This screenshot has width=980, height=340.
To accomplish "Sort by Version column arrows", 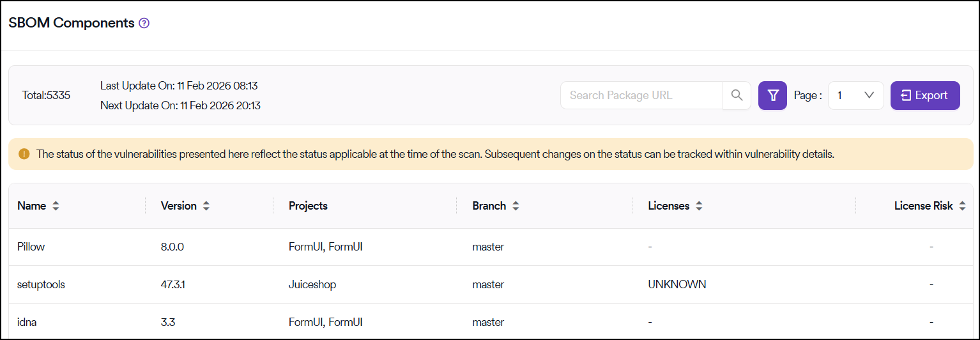I will (x=206, y=206).
